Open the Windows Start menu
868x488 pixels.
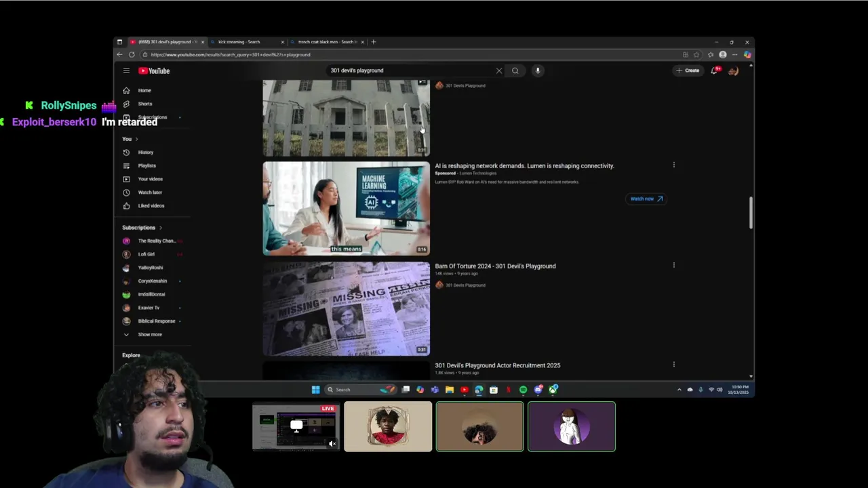point(315,389)
